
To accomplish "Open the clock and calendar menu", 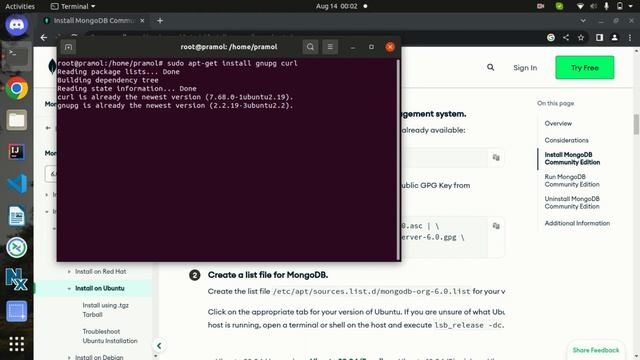I will [x=337, y=6].
